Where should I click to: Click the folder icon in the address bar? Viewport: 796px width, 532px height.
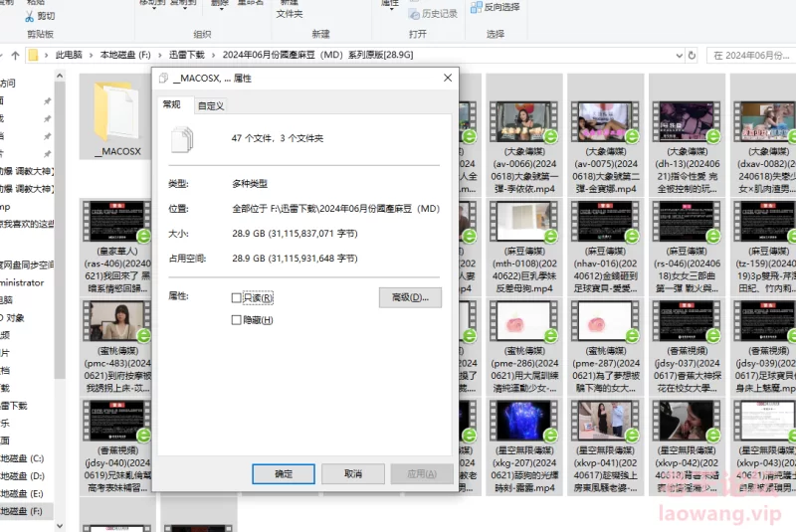click(34, 55)
